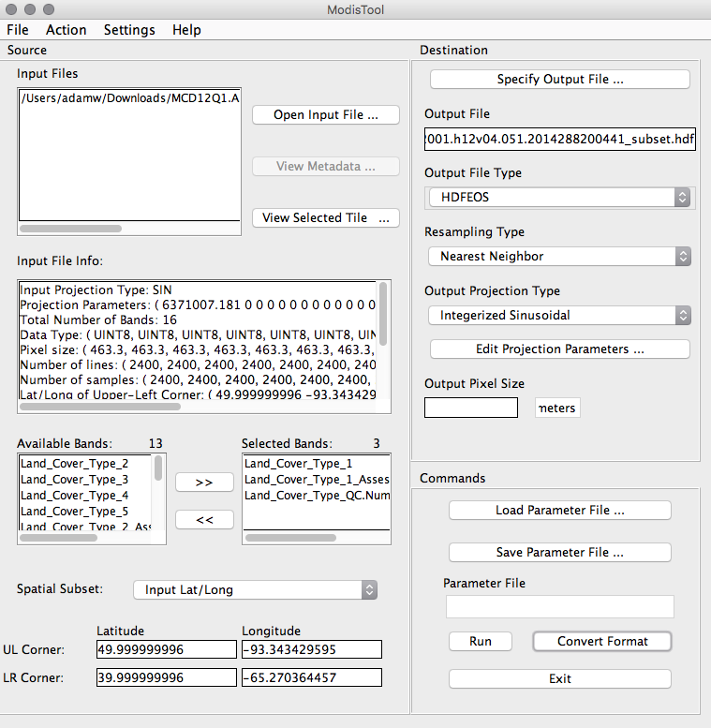The width and height of the screenshot is (711, 728).
Task: Click Specify Output File button
Action: coord(559,80)
